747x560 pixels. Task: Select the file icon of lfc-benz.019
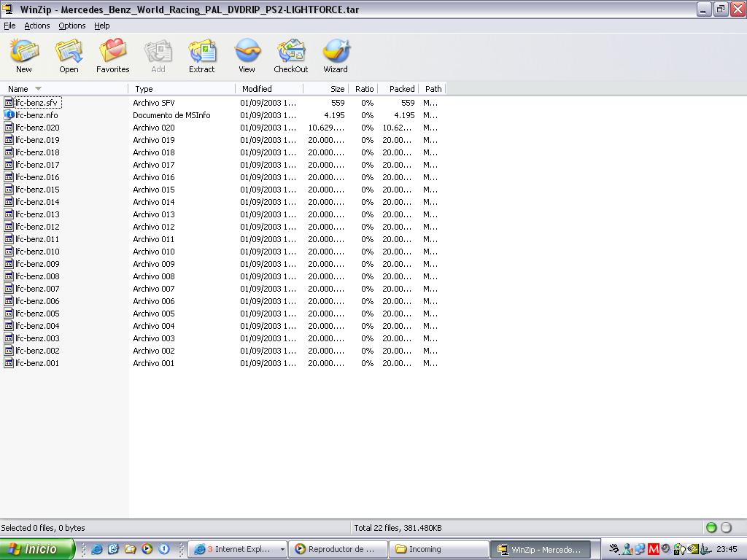click(9, 139)
